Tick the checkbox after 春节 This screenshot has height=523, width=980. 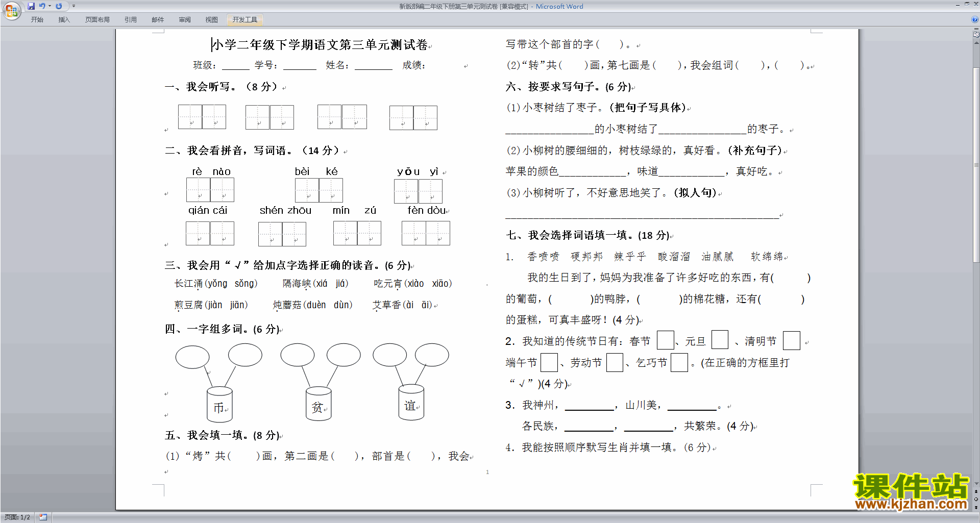pyautogui.click(x=665, y=340)
